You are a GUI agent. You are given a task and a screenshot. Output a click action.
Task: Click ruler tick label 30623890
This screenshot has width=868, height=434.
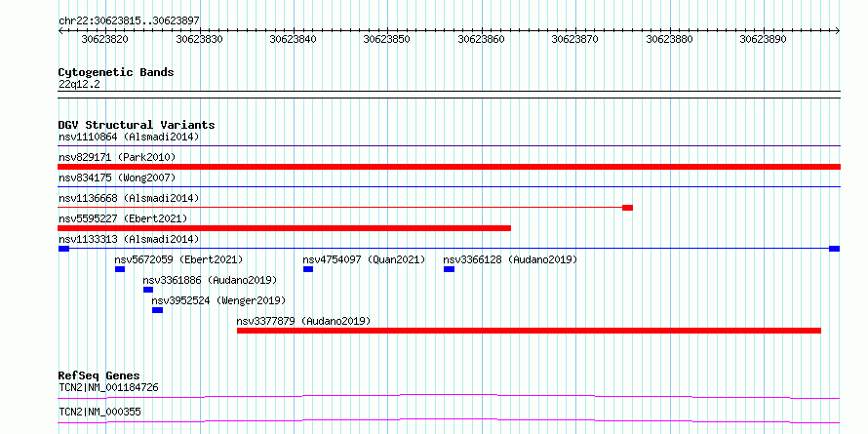click(764, 39)
